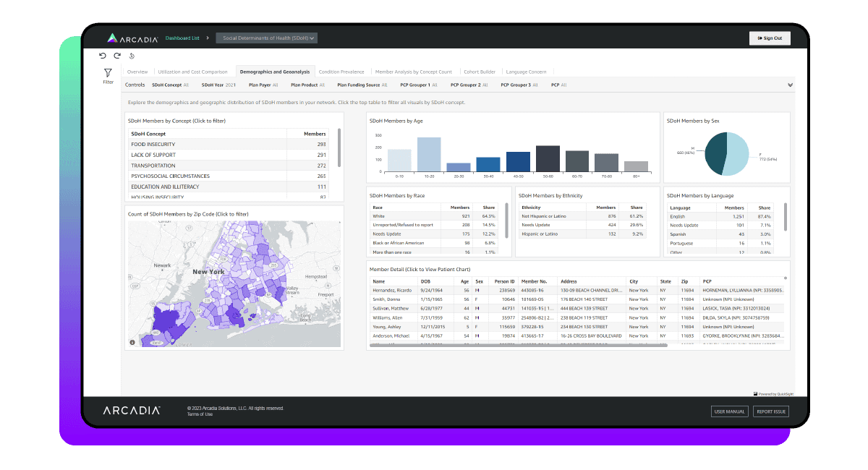Open Young, Ashley patient chart

point(577,327)
